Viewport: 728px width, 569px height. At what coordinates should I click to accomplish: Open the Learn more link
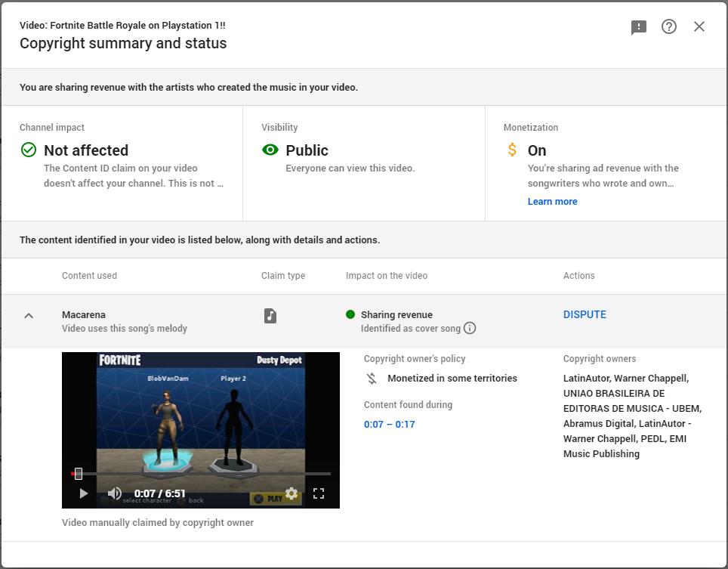tap(552, 201)
